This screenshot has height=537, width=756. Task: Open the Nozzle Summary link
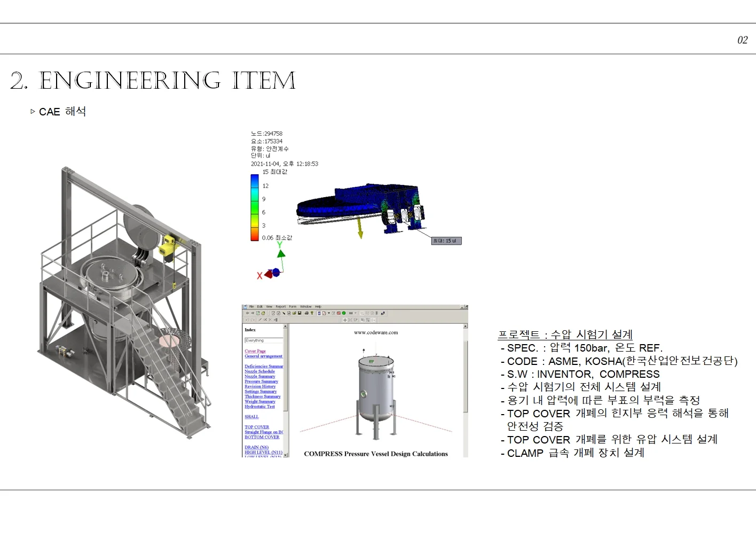[x=260, y=376]
